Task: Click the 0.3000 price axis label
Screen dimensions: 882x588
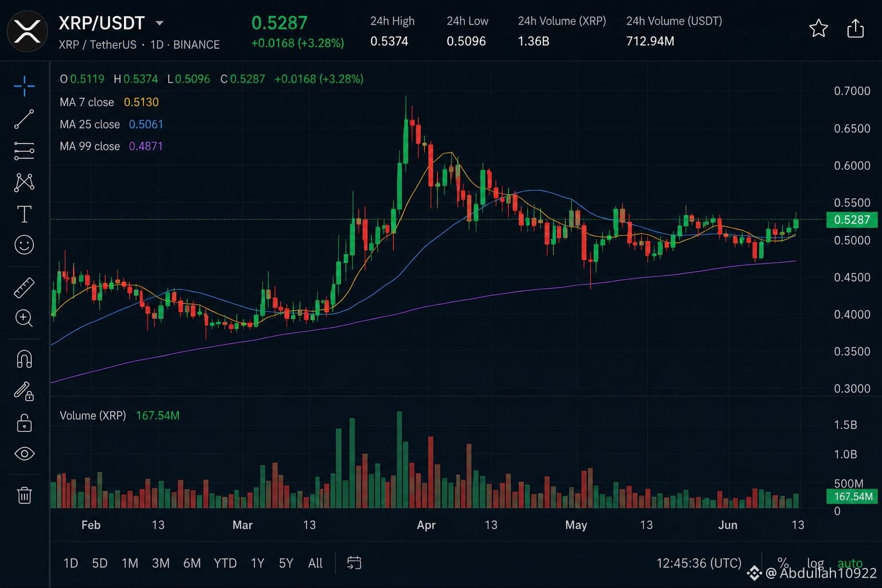Action: coord(852,389)
